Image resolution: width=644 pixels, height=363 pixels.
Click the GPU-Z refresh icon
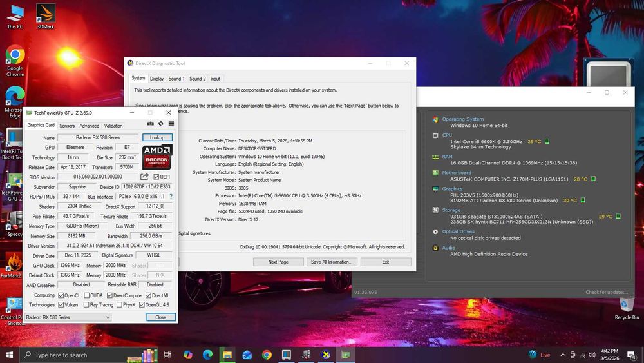point(160,124)
